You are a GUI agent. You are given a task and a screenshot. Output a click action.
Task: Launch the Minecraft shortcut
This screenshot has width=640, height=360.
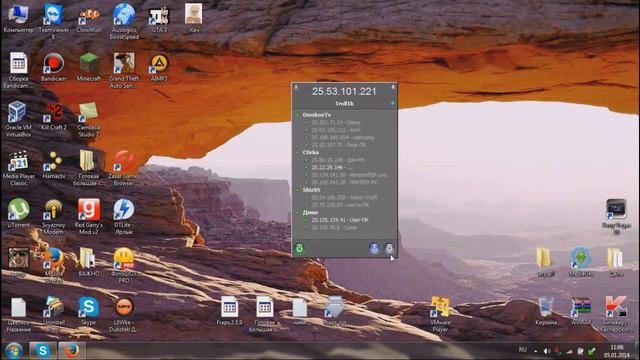click(x=89, y=67)
